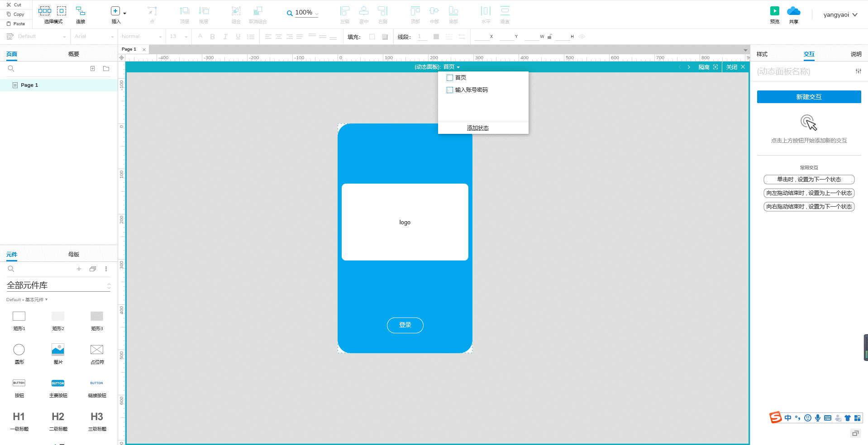Image resolution: width=868 pixels, height=445 pixels.
Task: Select the intersected selection mode icon
Action: [45, 10]
